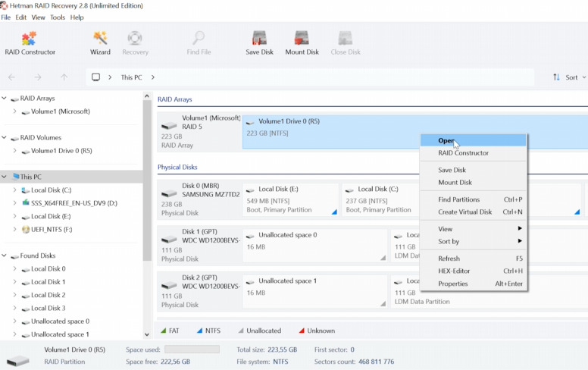Expand Local Disk 0 tree node

click(14, 268)
